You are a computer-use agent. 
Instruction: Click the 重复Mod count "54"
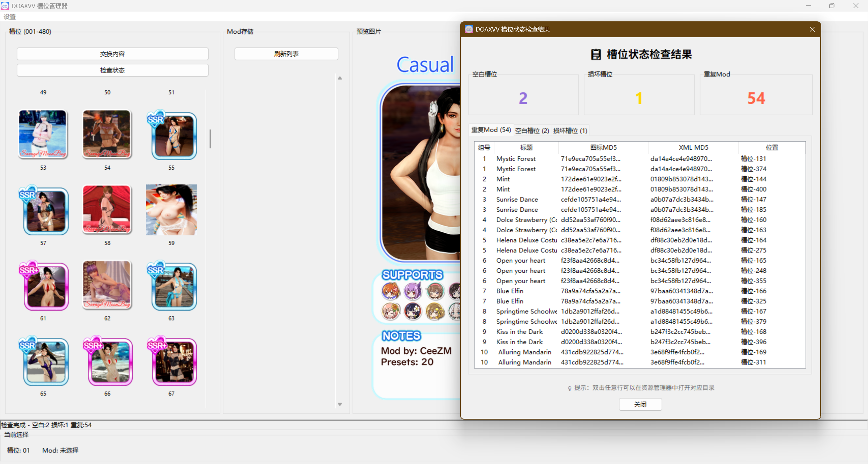pos(756,98)
